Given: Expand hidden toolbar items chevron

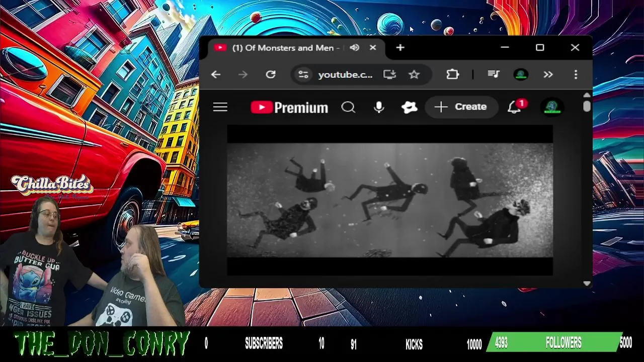Looking at the screenshot, I should pos(548,74).
